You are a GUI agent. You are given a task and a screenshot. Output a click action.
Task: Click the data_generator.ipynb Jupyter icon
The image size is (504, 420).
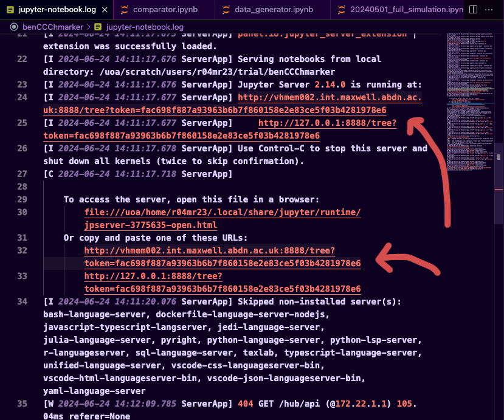tap(226, 10)
